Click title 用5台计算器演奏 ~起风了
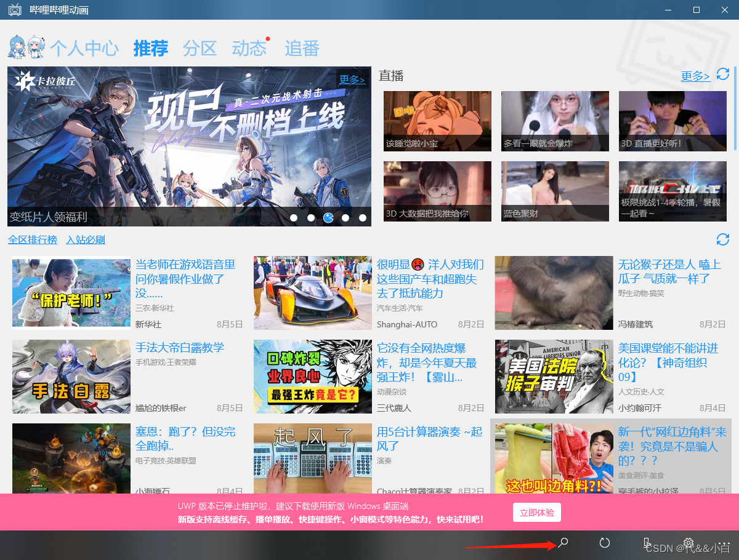This screenshot has height=560, width=739. pyautogui.click(x=429, y=439)
